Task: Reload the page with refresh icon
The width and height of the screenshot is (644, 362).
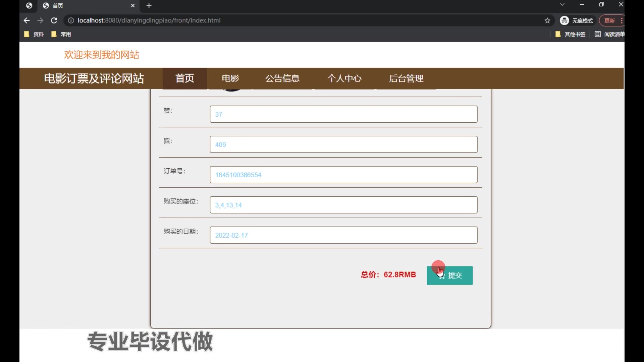Action: [54, 20]
